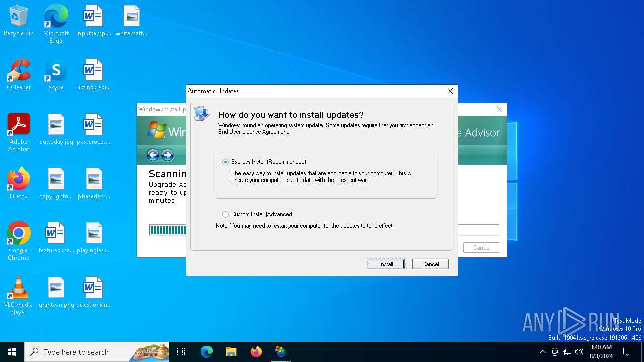This screenshot has width=644, height=362.
Task: Select Microsoft Edge desktop shortcut
Action: tap(56, 24)
